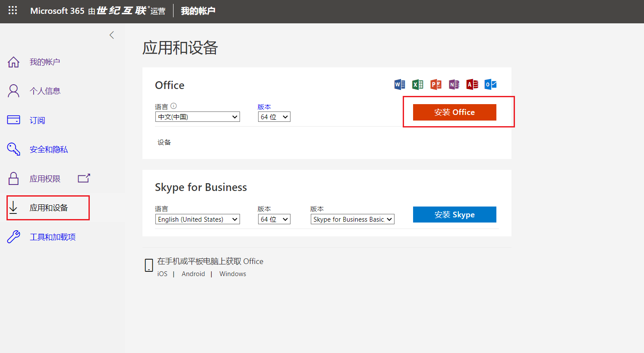Open 应用权限 in the sidebar

coord(45,179)
